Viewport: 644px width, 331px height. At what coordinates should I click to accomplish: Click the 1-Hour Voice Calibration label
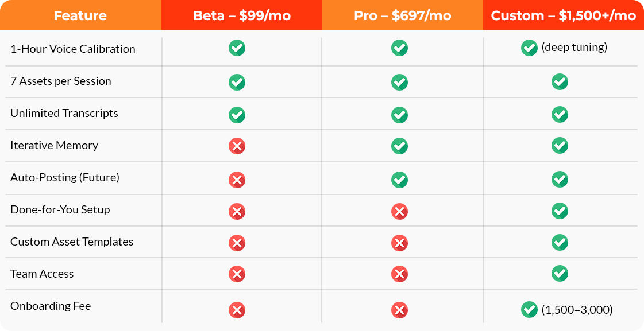73,49
